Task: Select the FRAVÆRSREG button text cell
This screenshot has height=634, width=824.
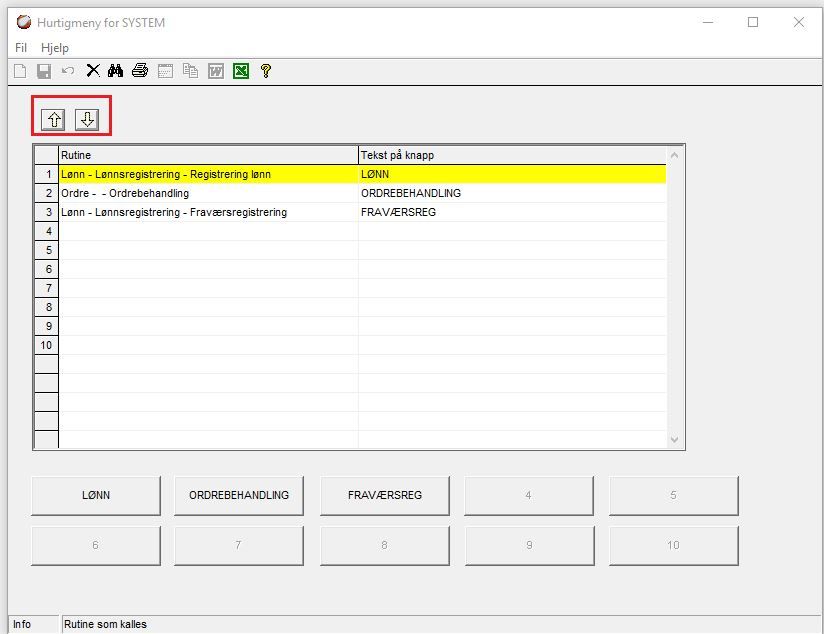Action: tap(512, 212)
